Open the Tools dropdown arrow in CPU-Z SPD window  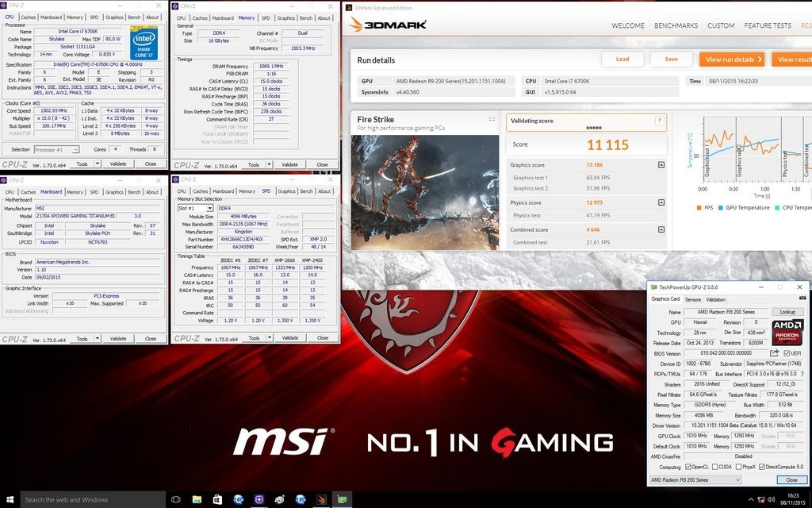pyautogui.click(x=269, y=338)
